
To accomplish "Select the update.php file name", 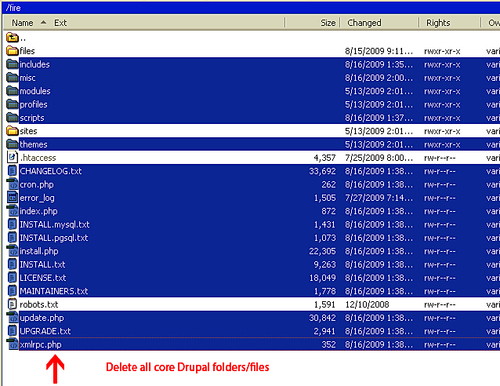I will (x=42, y=318).
